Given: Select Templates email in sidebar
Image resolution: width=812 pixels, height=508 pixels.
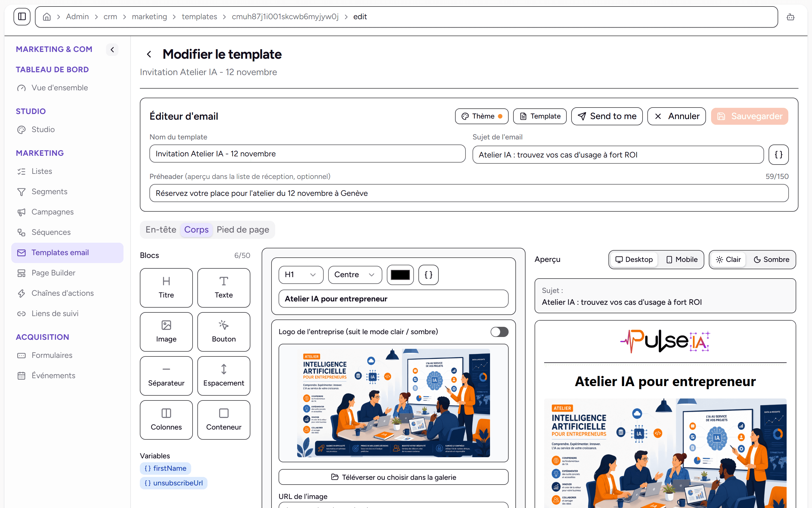Looking at the screenshot, I should [67, 253].
